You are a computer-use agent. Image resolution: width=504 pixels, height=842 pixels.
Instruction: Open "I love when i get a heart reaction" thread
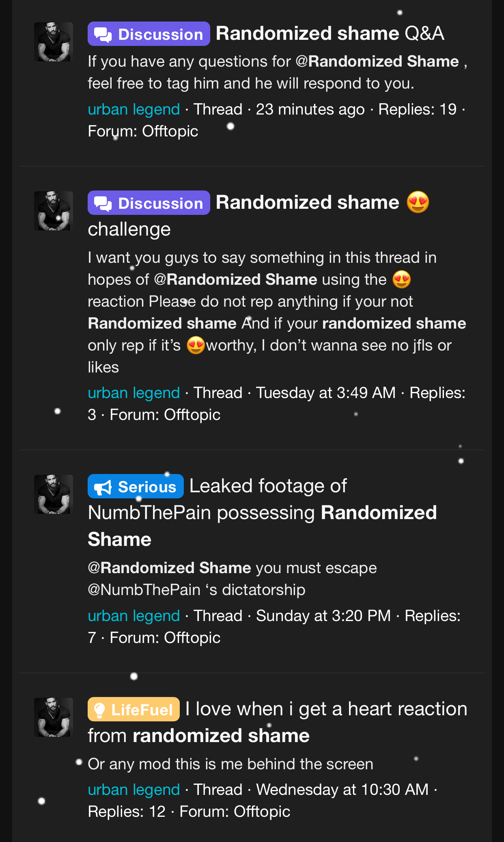coord(326,709)
